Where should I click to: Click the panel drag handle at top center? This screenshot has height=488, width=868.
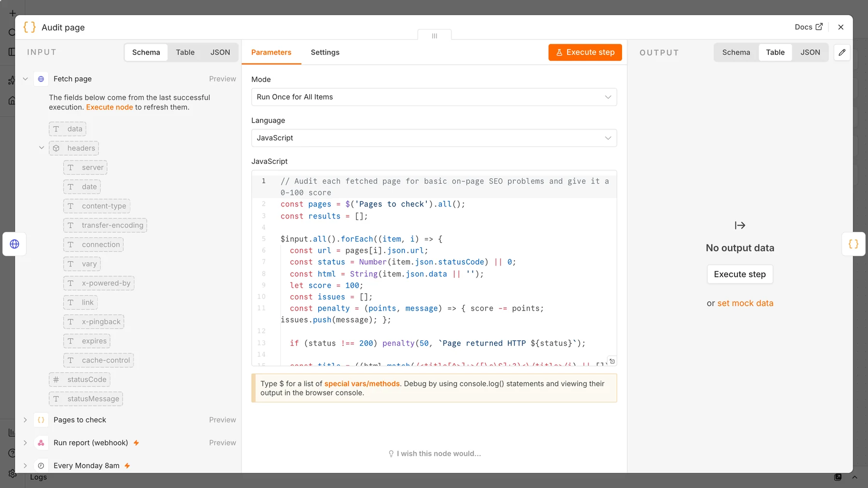click(434, 36)
